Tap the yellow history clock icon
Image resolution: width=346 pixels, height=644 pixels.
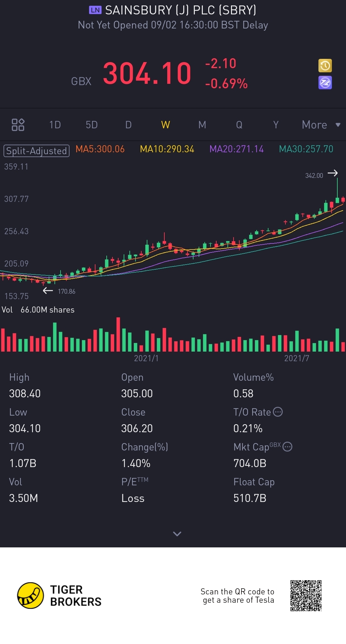pos(325,66)
